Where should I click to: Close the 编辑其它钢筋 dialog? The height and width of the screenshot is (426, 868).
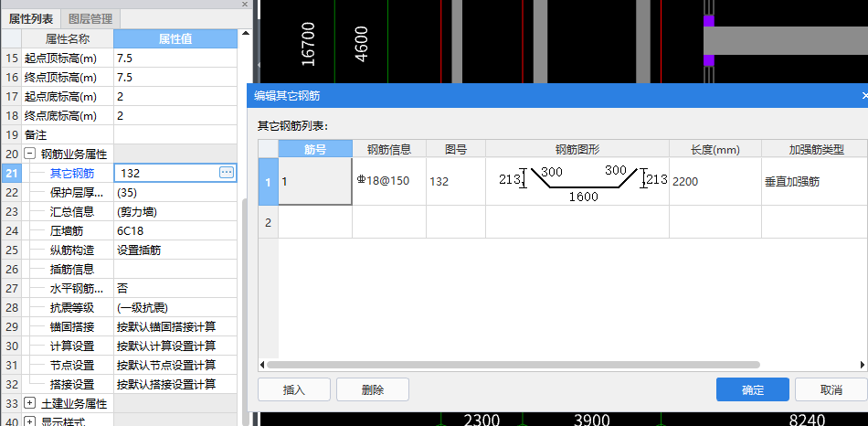tap(864, 96)
